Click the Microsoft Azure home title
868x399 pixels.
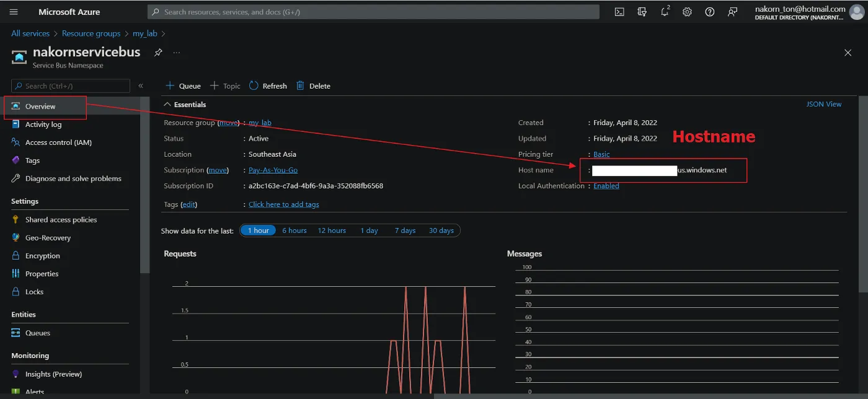[x=69, y=12]
